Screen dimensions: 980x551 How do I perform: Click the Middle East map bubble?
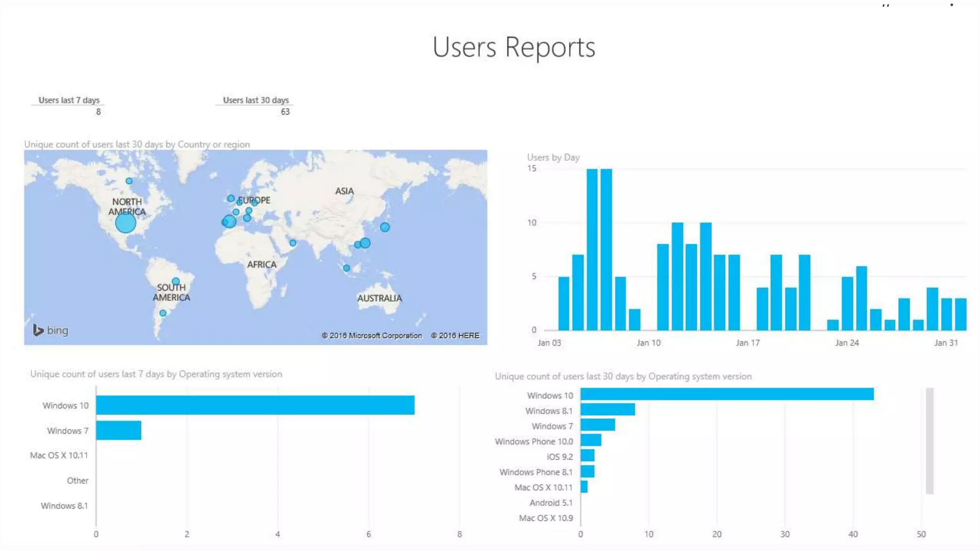(x=293, y=243)
